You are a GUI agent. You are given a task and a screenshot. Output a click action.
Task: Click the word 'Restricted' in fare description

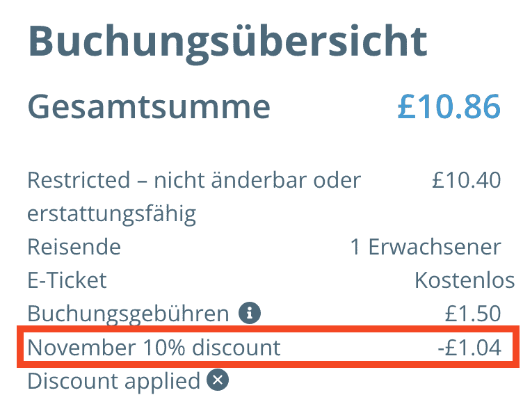tap(78, 180)
